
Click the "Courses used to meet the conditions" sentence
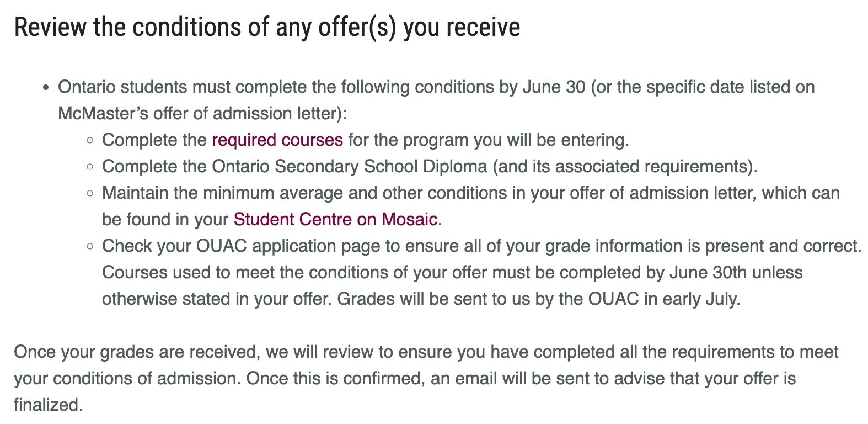point(452,273)
